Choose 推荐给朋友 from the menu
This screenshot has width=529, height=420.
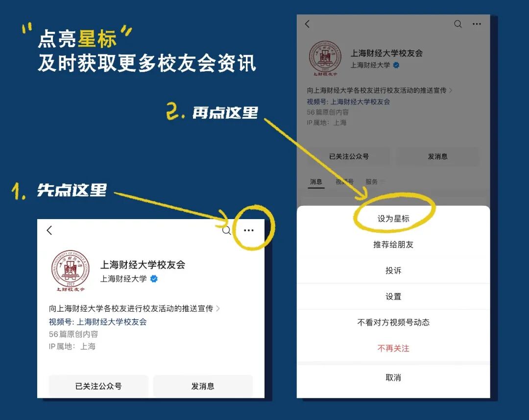pyautogui.click(x=394, y=244)
